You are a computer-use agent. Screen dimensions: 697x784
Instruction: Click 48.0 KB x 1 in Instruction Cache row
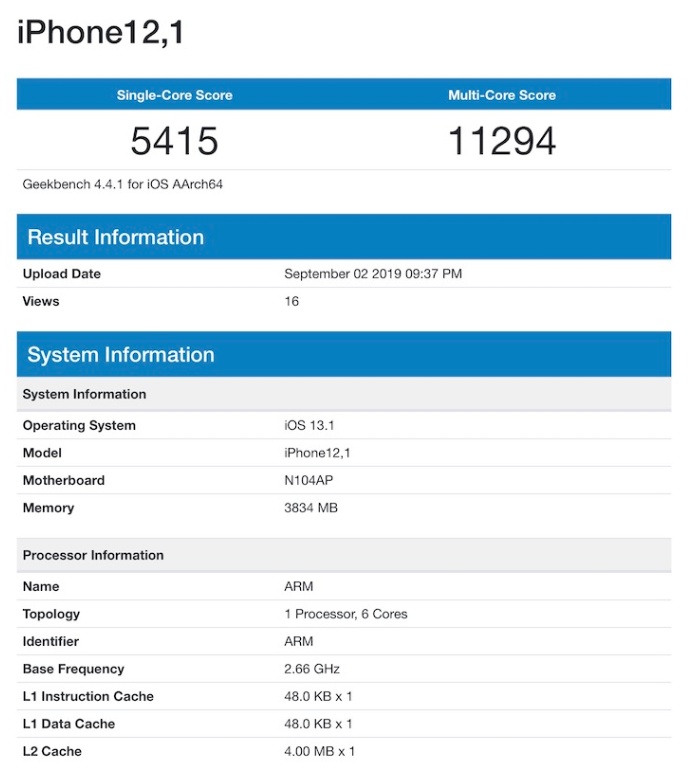pos(318,696)
